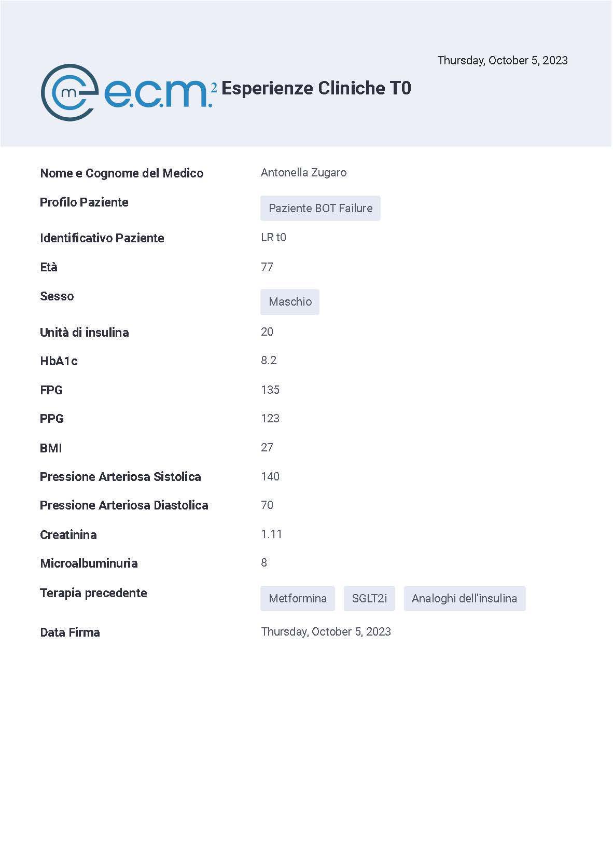Click the doctor name Antonella Zugaro

click(304, 172)
